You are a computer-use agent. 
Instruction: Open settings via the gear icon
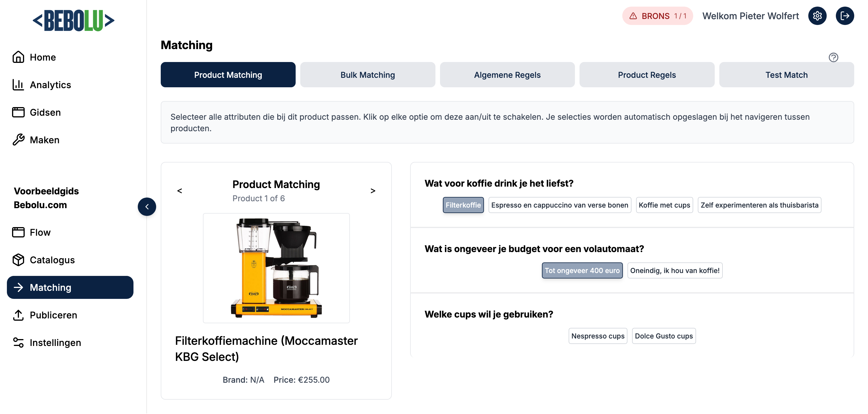(x=817, y=16)
